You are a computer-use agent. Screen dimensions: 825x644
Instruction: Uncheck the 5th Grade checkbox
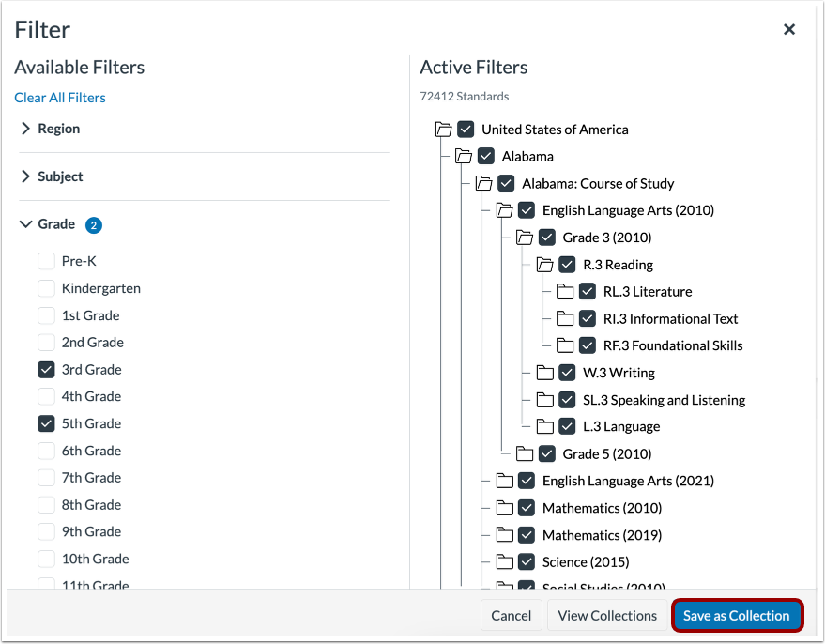coord(46,423)
